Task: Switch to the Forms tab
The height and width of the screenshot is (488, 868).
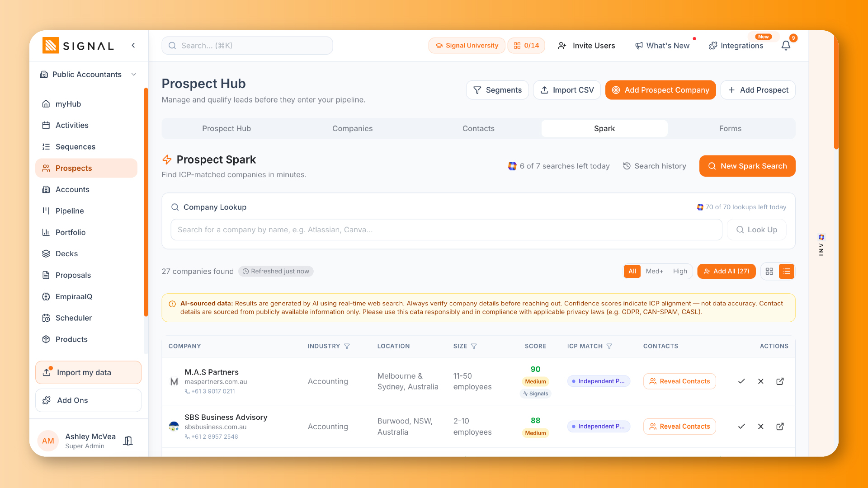Action: click(x=731, y=128)
